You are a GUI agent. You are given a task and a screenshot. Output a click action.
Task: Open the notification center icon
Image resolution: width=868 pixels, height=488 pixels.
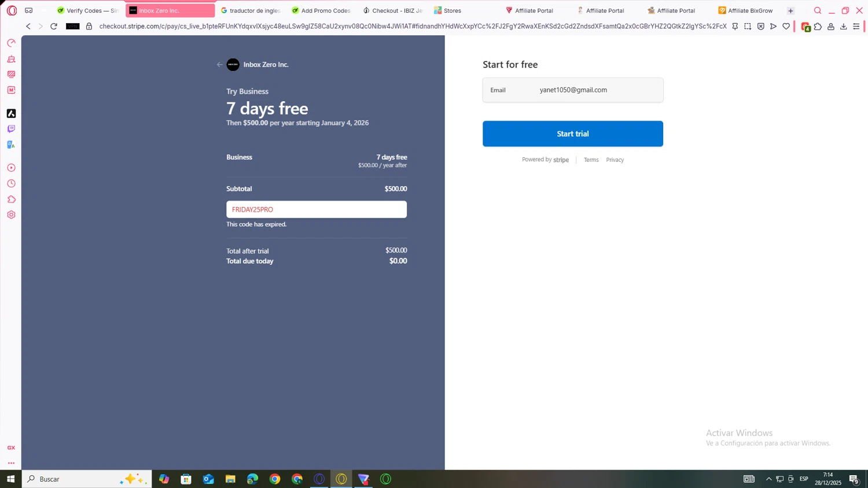coord(854,479)
